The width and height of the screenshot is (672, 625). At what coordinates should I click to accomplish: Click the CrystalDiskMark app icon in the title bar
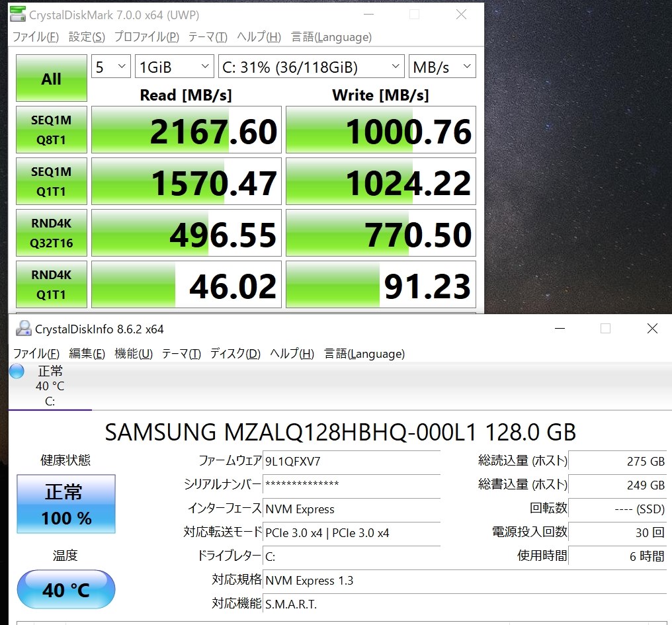tap(18, 14)
